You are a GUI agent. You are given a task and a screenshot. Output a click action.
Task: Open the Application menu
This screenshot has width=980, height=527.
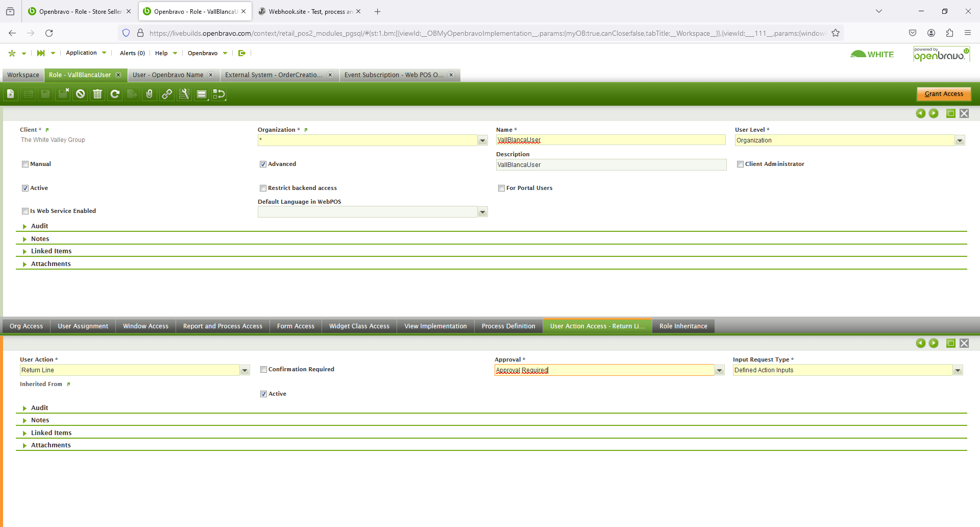coord(82,53)
